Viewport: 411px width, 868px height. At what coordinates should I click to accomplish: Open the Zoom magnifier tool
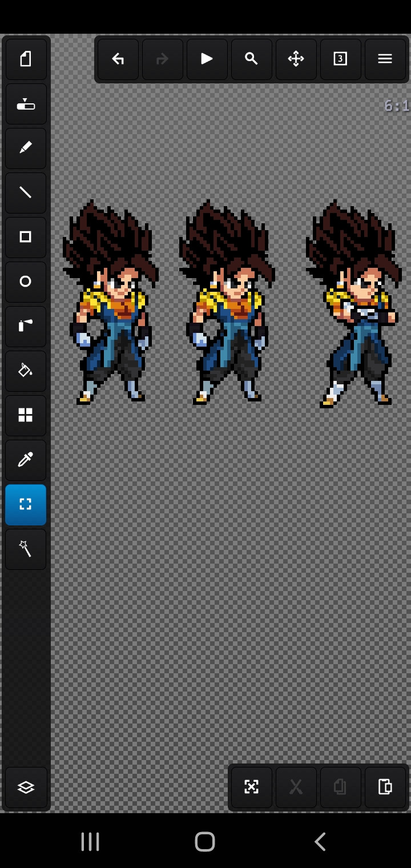(252, 59)
